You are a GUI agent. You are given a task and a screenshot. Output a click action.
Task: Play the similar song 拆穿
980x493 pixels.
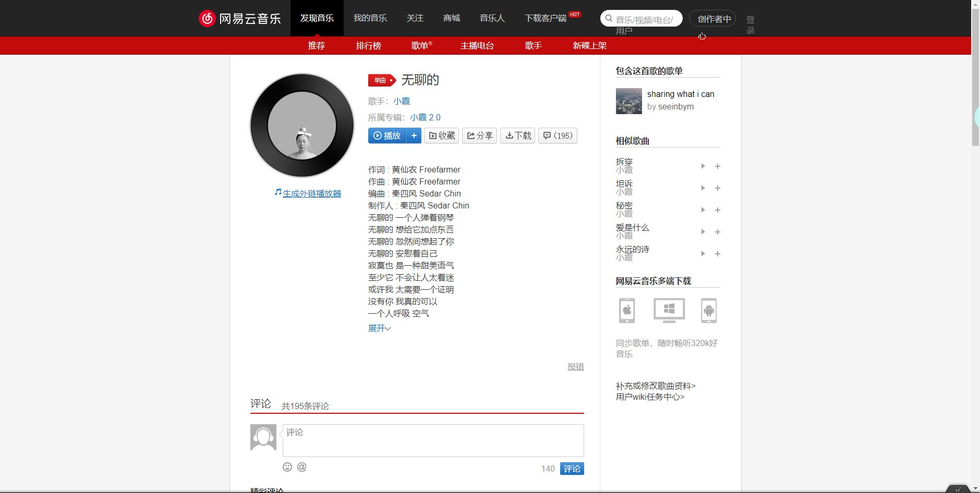(703, 166)
